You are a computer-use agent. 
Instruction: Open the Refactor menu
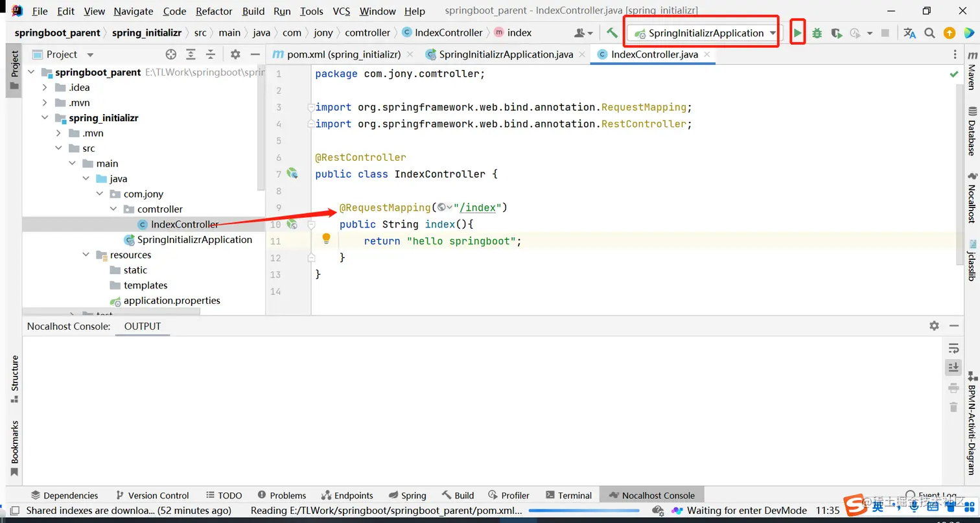click(214, 11)
